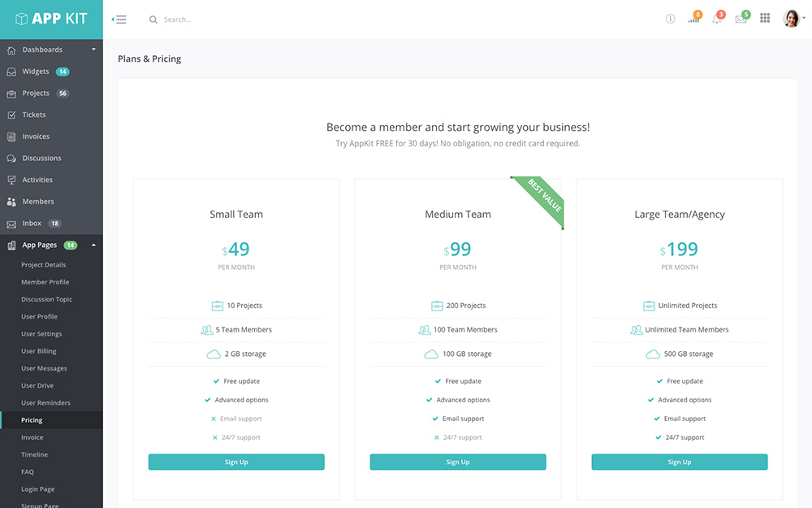Select the active Pricing page link

tap(32, 420)
